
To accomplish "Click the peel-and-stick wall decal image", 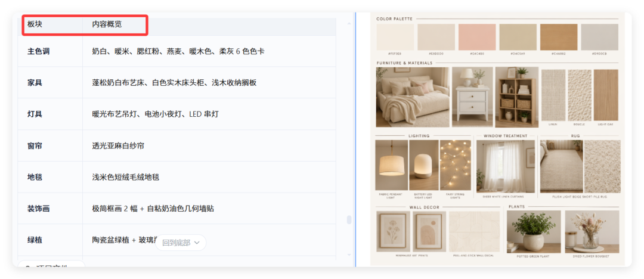I will tap(475, 231).
